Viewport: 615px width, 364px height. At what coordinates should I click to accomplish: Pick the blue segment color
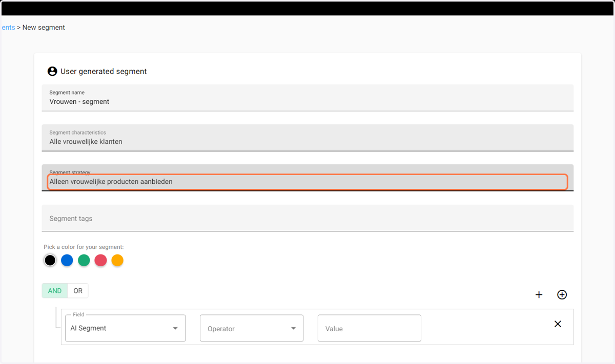[67, 260]
